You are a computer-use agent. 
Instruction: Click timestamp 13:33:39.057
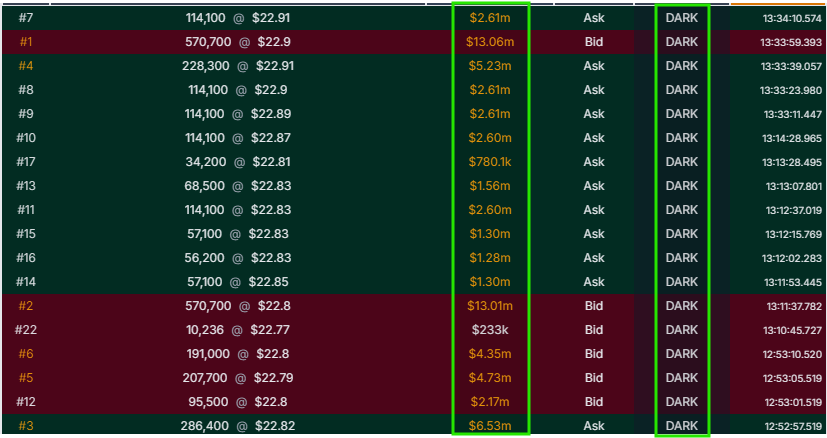point(791,66)
